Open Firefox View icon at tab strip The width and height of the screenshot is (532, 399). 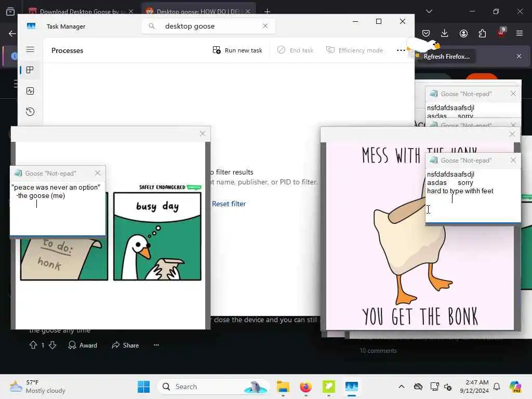(10, 11)
